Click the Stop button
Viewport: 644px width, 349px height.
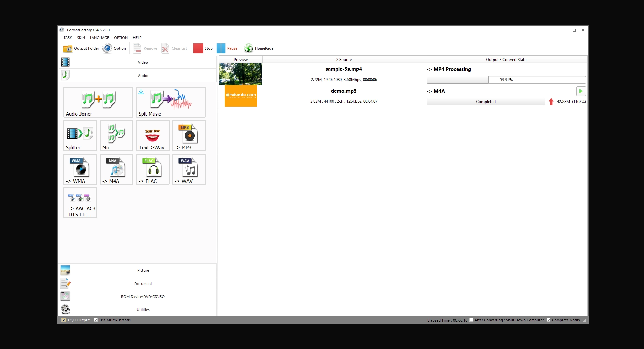point(203,48)
